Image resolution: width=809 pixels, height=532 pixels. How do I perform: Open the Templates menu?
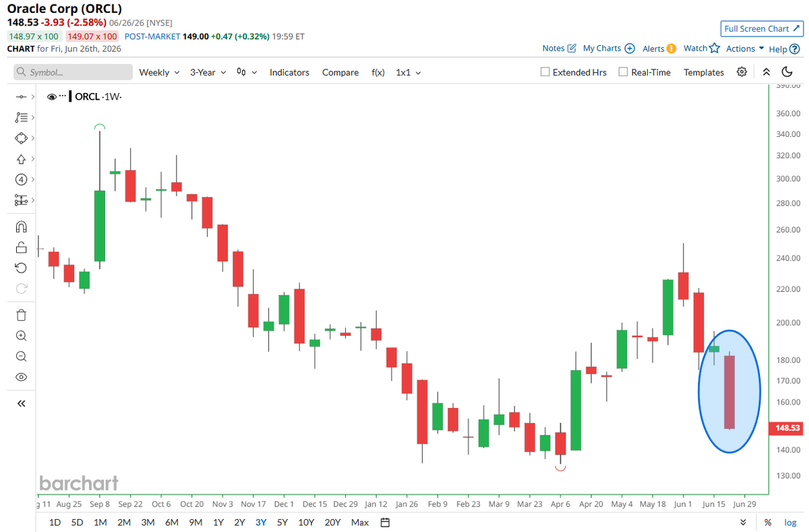[x=704, y=72]
